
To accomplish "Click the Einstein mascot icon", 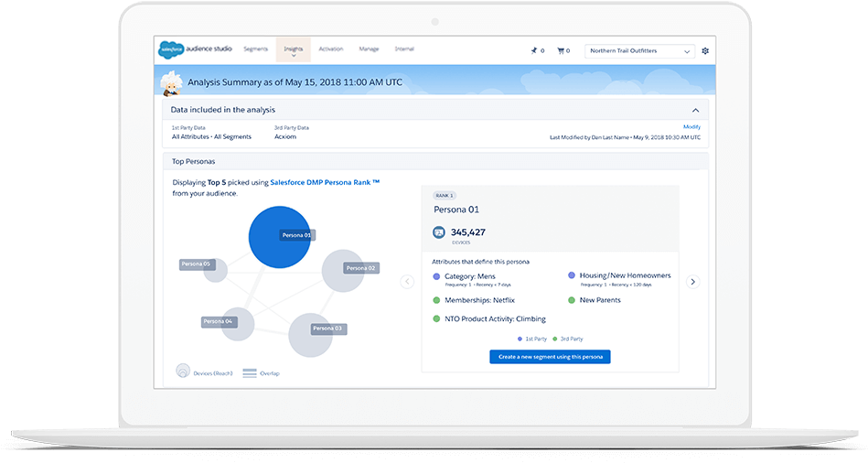I will tap(170, 82).
